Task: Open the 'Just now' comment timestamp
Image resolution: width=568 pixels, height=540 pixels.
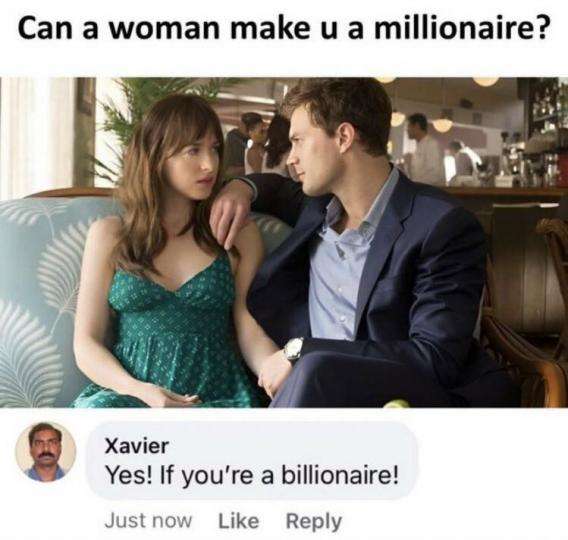Action: pyautogui.click(x=148, y=521)
